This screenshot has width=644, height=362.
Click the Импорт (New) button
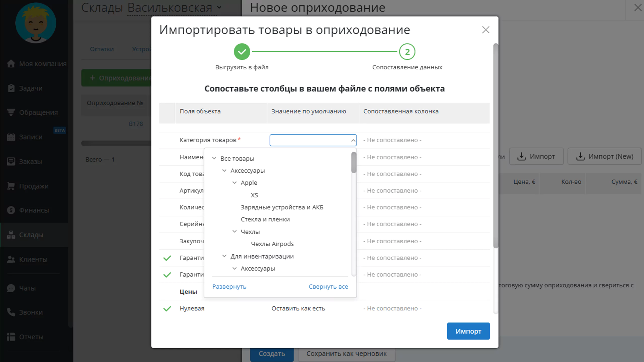(605, 156)
